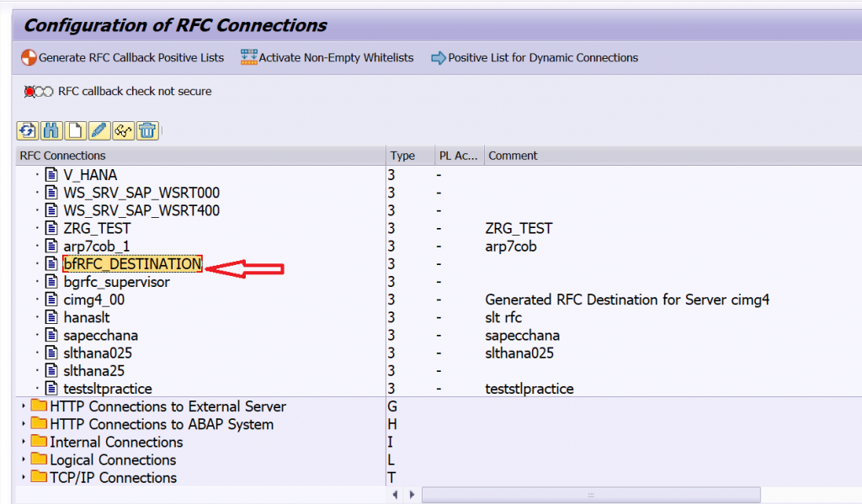Click the horizontal scrollbar thumb
This screenshot has width=862, height=504.
(591, 495)
